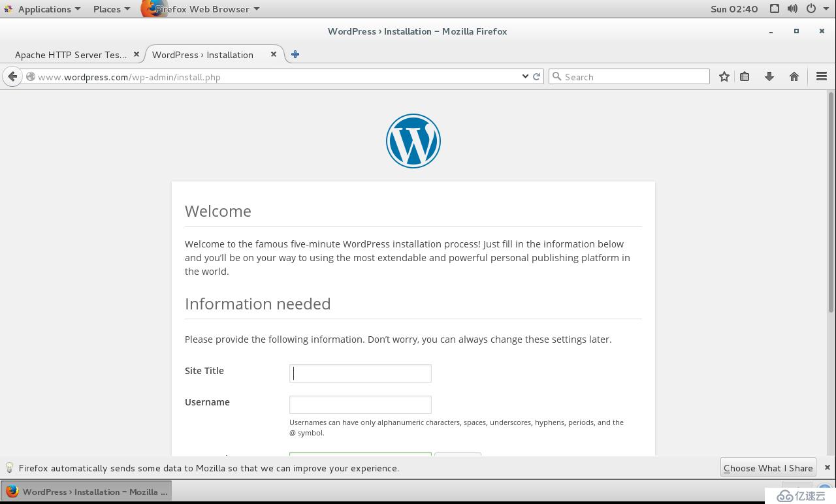Viewport: 836px width, 504px height.
Task: Click the lightbulb icon in notification bar
Action: [x=9, y=467]
